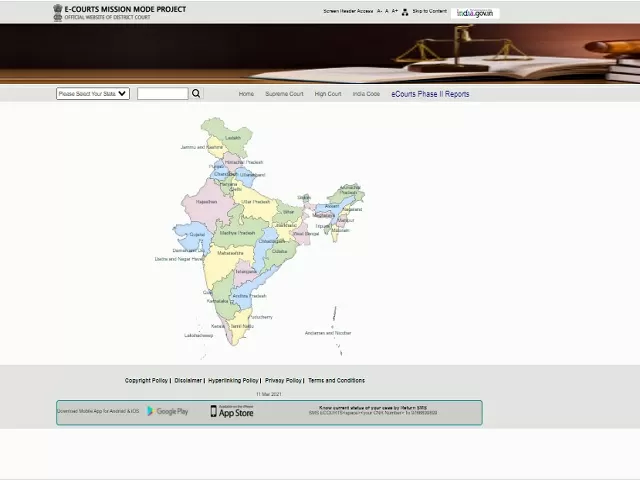Viewport: 640px width, 480px height.
Task: Click Dadra and Nagar Haveli label
Action: pyautogui.click(x=179, y=259)
